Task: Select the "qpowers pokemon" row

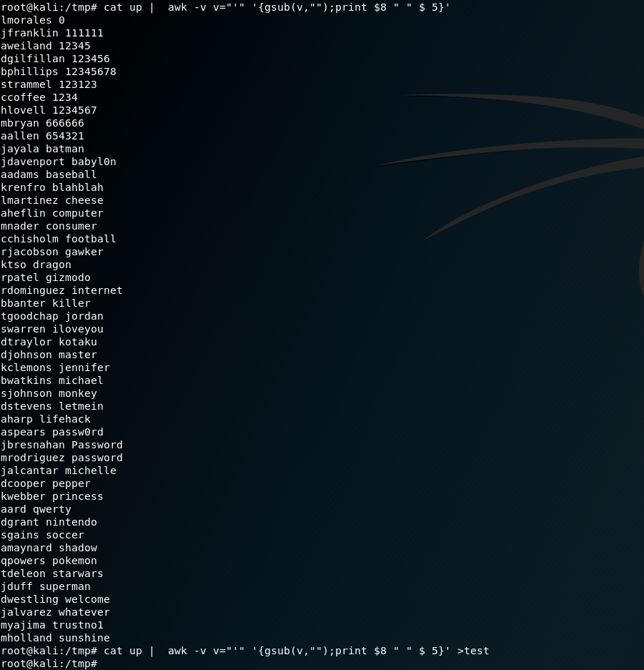Action: tap(49, 561)
